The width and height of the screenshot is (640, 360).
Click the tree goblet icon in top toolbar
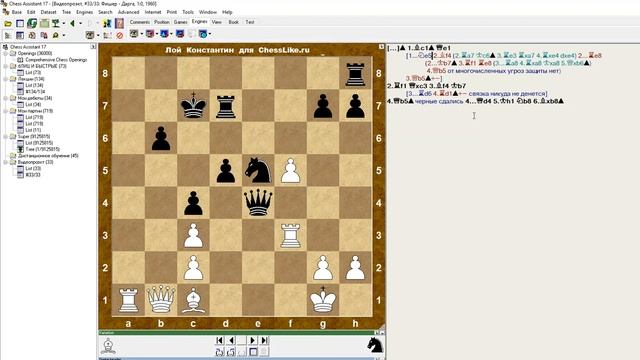(55, 24)
